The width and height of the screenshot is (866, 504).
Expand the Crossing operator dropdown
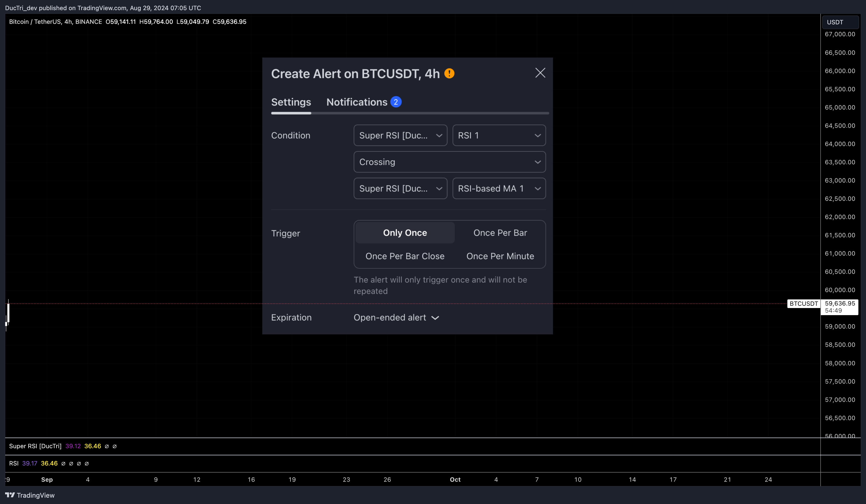pos(449,162)
